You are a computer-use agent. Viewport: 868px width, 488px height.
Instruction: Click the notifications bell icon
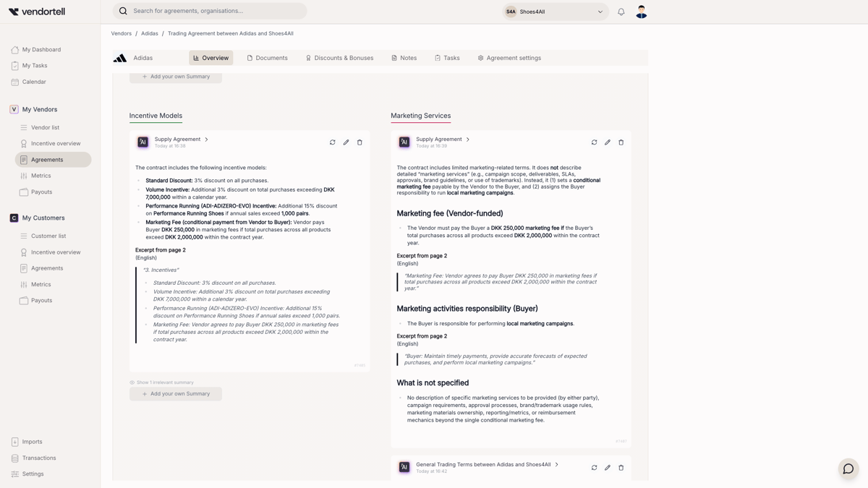(621, 12)
